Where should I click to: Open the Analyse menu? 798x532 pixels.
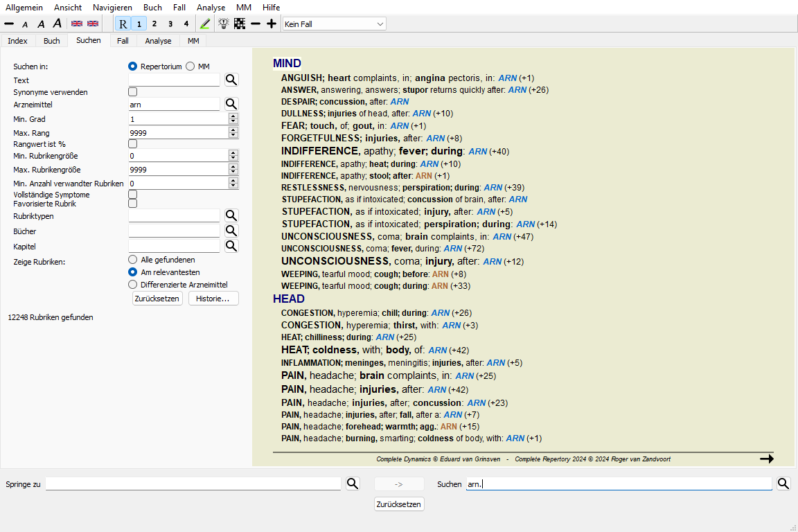pyautogui.click(x=211, y=7)
